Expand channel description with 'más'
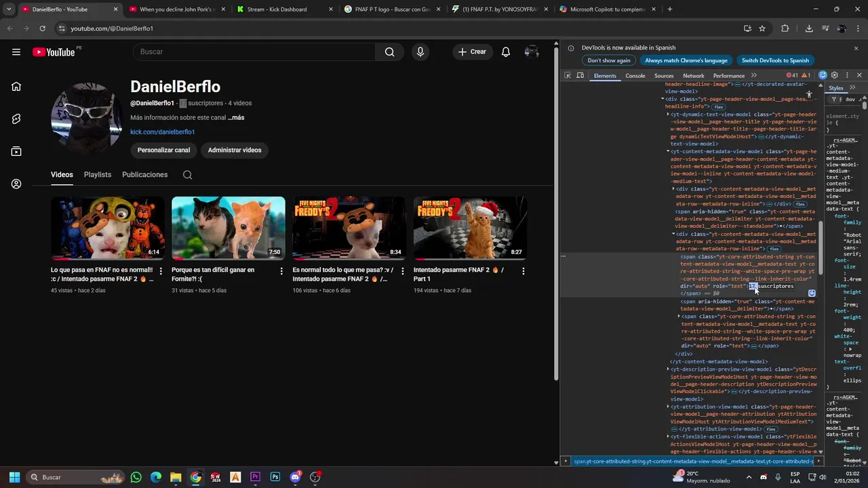 [x=236, y=117]
